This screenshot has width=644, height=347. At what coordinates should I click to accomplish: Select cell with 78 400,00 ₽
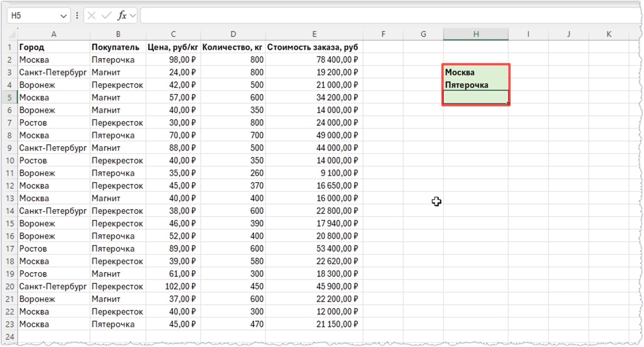tap(314, 60)
